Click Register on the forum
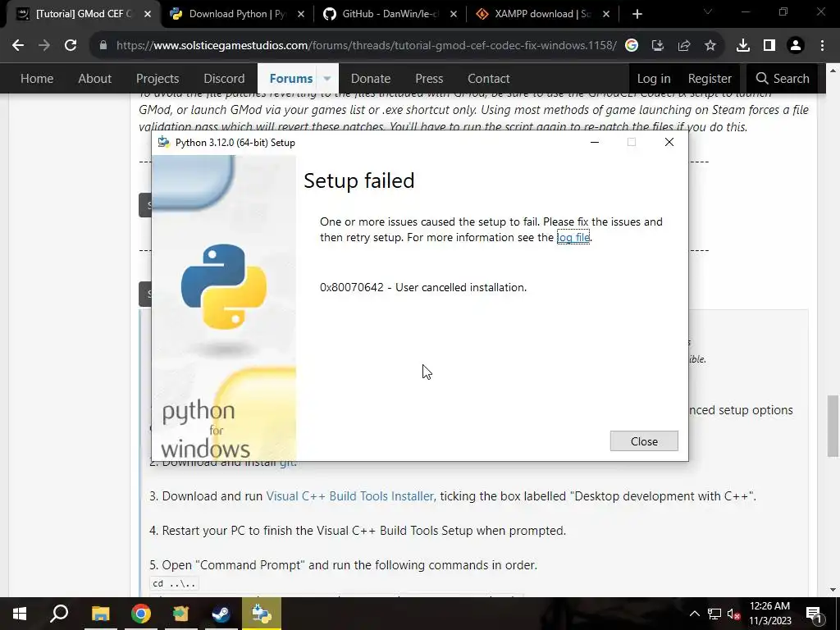 pyautogui.click(x=710, y=78)
